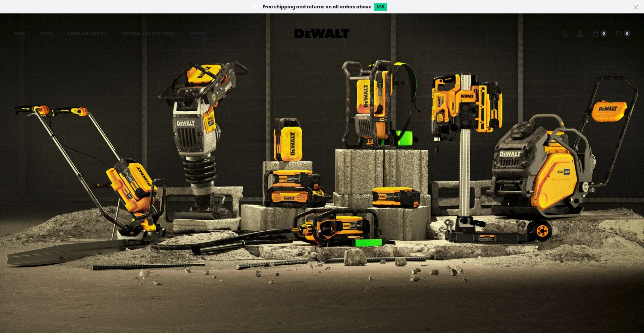Click the user account icon
Screen dimensions: 644x333
(x=580, y=34)
